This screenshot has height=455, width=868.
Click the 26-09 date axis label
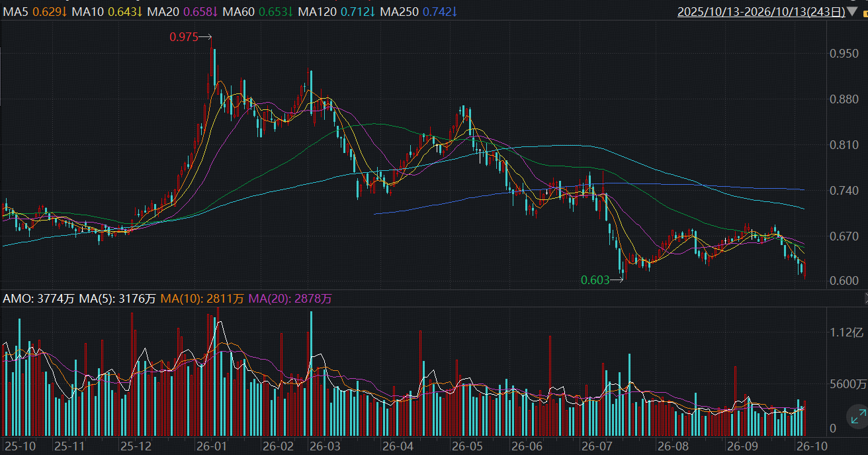click(x=742, y=446)
